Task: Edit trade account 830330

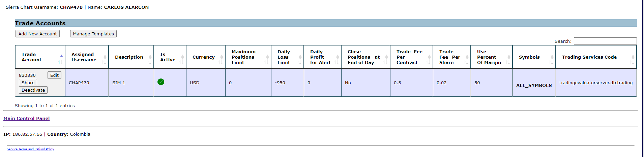Action: 54,75
